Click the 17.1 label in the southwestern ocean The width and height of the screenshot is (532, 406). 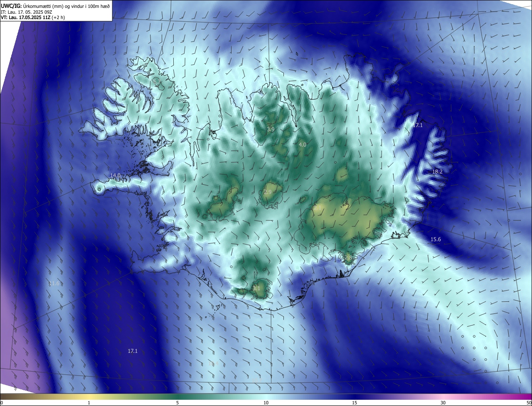(133, 351)
